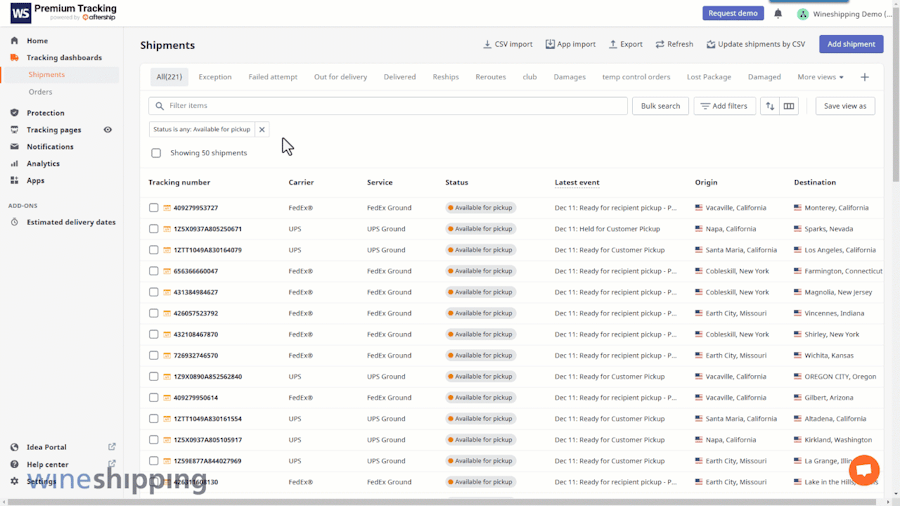The image size is (900, 506).
Task: Open the Wineshipping Demo account menu
Action: [844, 14]
